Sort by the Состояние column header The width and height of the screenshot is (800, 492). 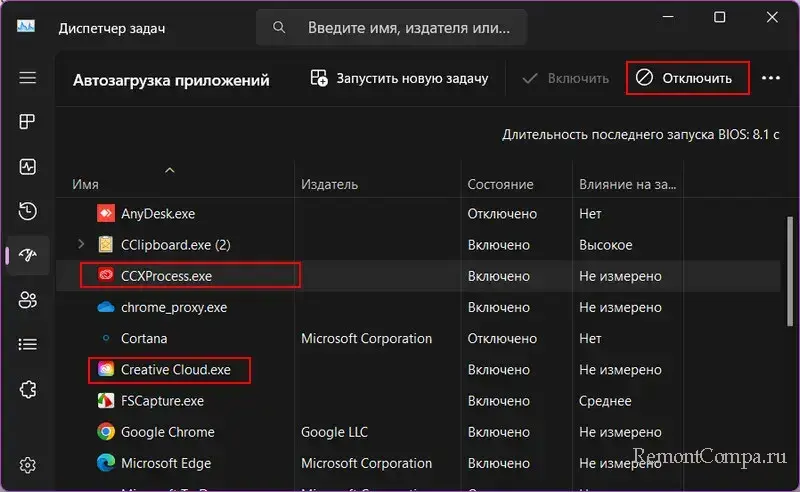point(500,185)
